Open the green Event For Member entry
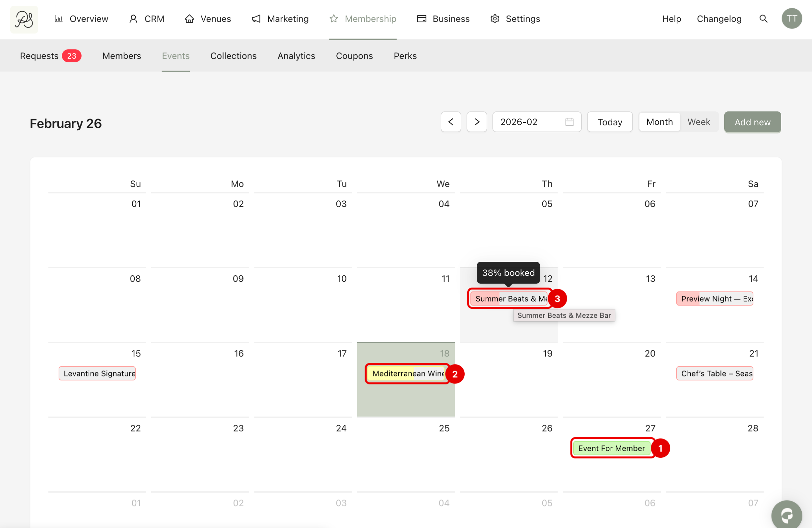The width and height of the screenshot is (812, 528). [611, 448]
